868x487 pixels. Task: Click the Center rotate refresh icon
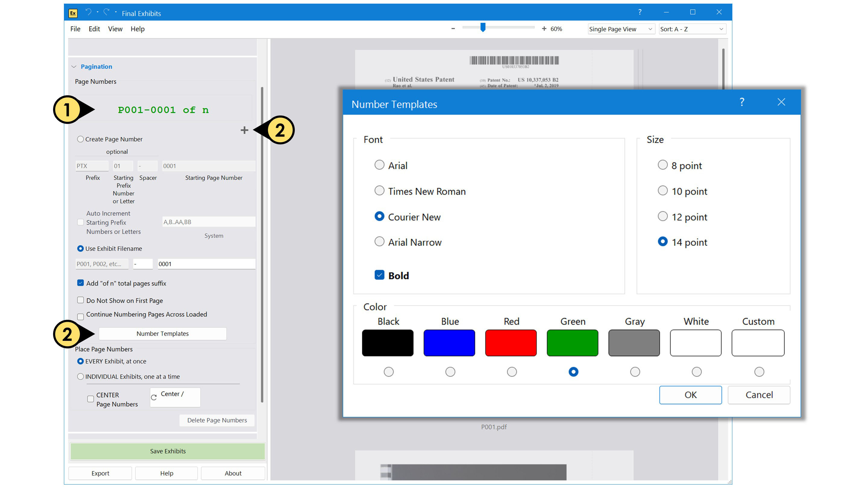[154, 397]
